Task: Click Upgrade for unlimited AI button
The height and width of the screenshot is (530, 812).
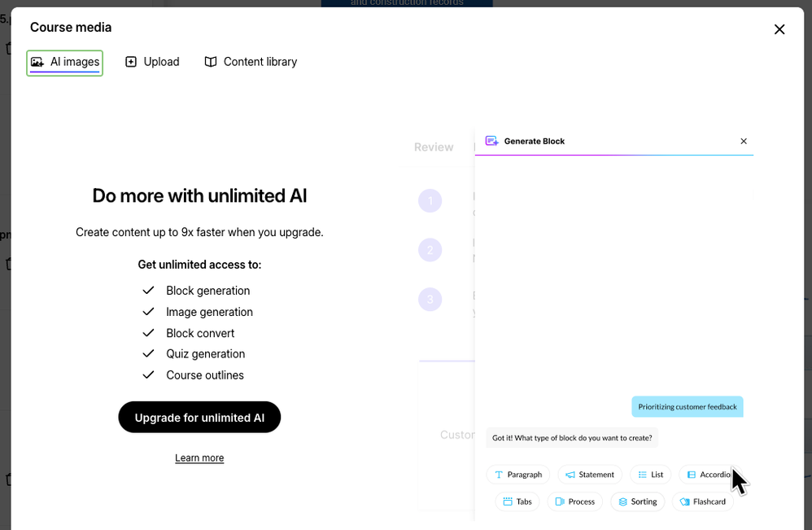Action: (199, 418)
